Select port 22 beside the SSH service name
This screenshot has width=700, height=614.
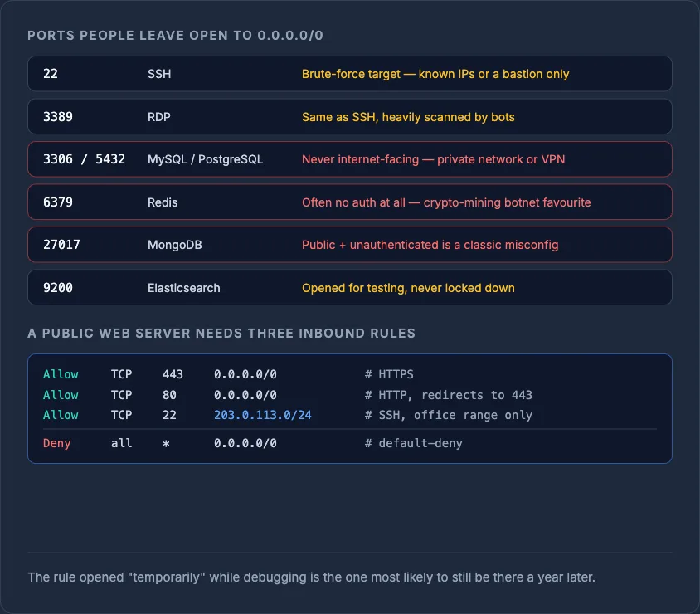[51, 74]
